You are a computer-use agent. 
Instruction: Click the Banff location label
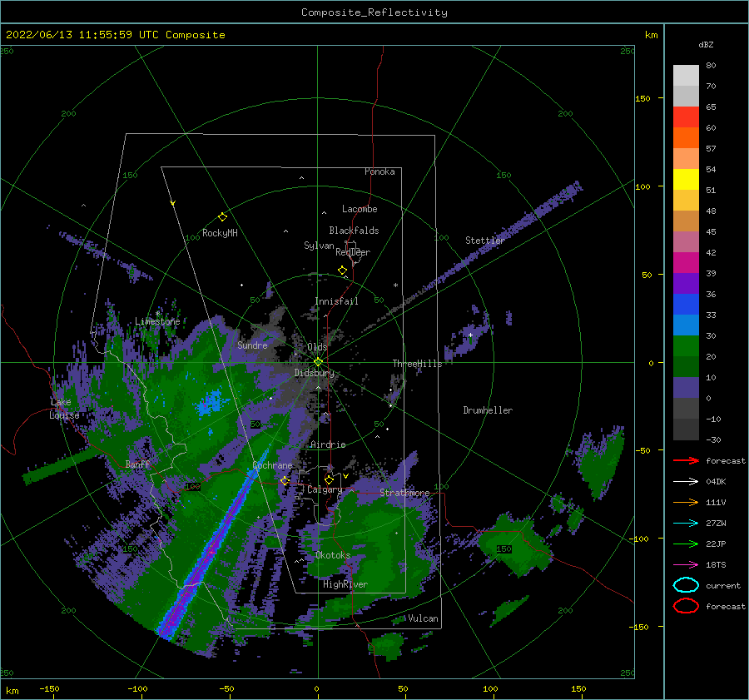137,464
